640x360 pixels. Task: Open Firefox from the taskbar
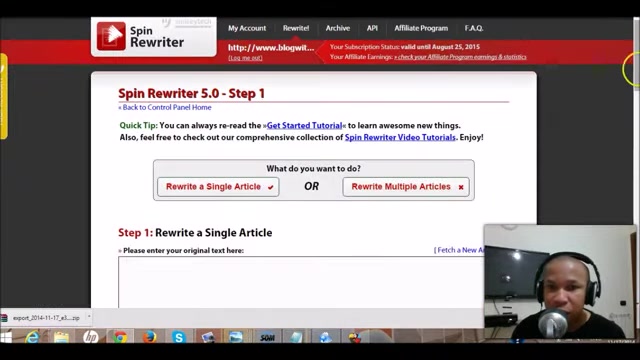(149, 337)
